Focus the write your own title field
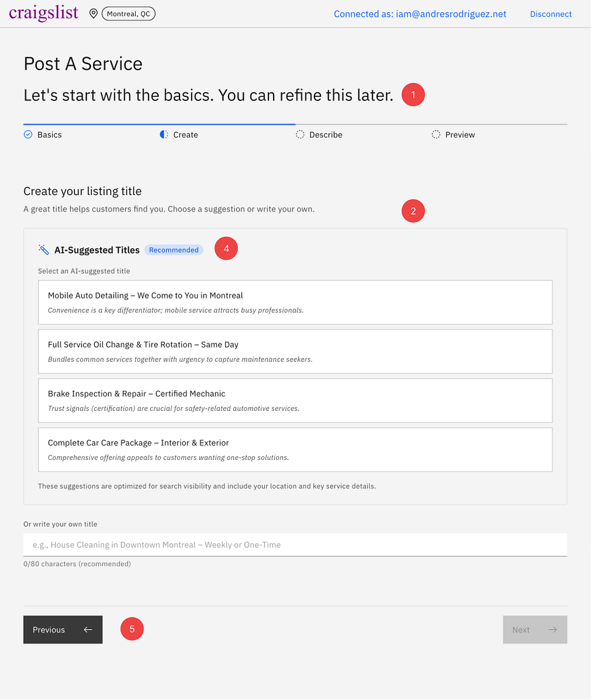Viewport: 591px width, 700px height. click(295, 545)
